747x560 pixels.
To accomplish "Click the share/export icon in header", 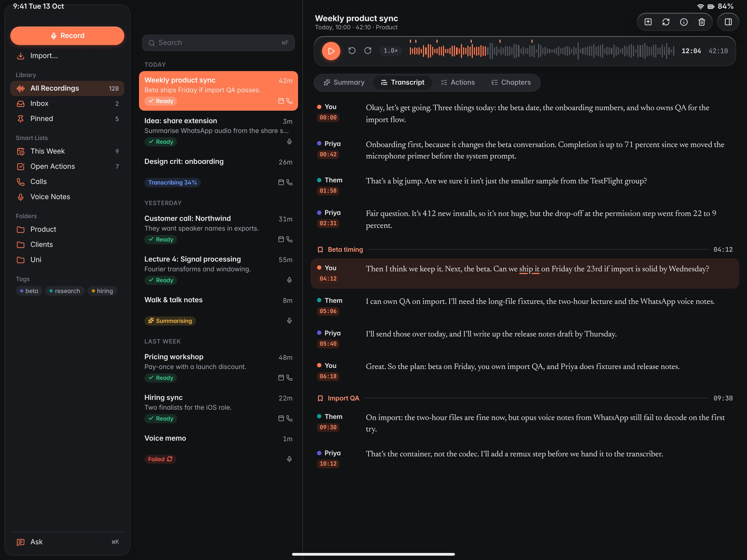I will (648, 22).
